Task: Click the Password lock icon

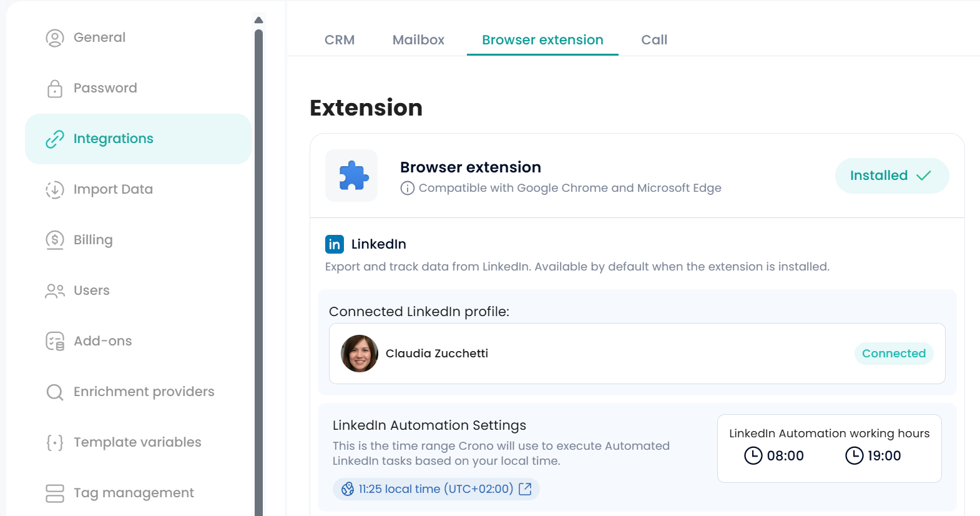Action: (x=55, y=89)
